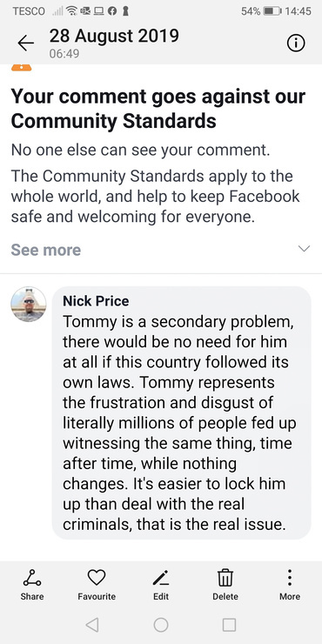Tap the comment bubble text
The image size is (322, 644).
(x=178, y=423)
